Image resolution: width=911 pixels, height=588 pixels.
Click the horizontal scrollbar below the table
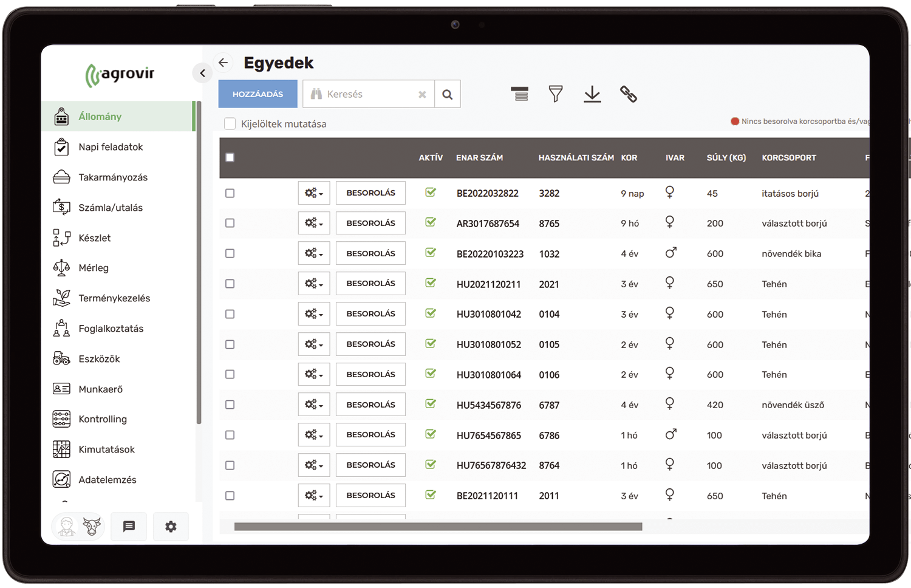click(438, 527)
